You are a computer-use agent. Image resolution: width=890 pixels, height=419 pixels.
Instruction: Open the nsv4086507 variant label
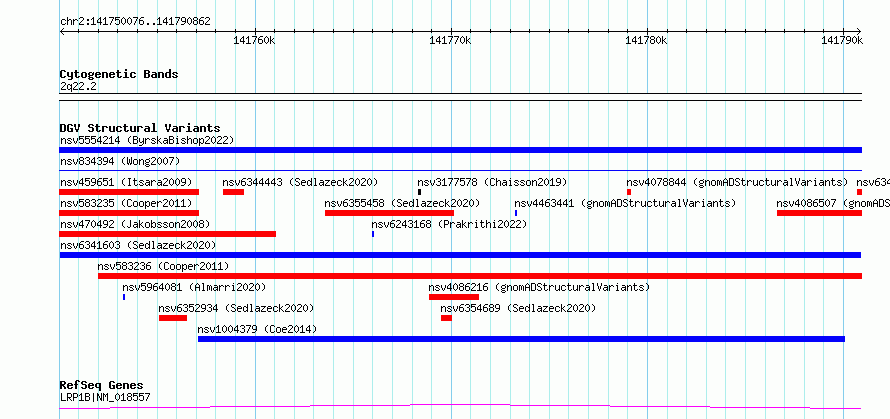833,203
